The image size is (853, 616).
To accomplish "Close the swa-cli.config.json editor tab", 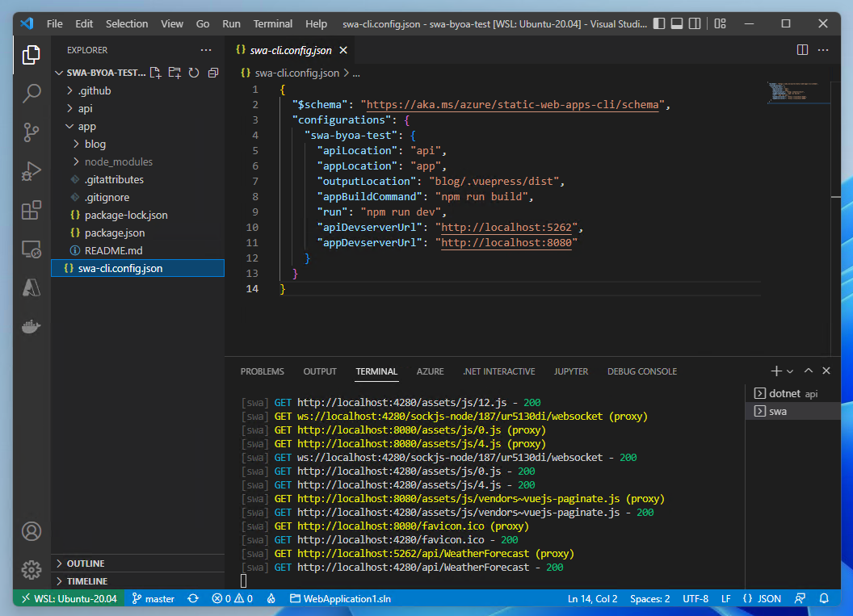I will click(x=343, y=51).
